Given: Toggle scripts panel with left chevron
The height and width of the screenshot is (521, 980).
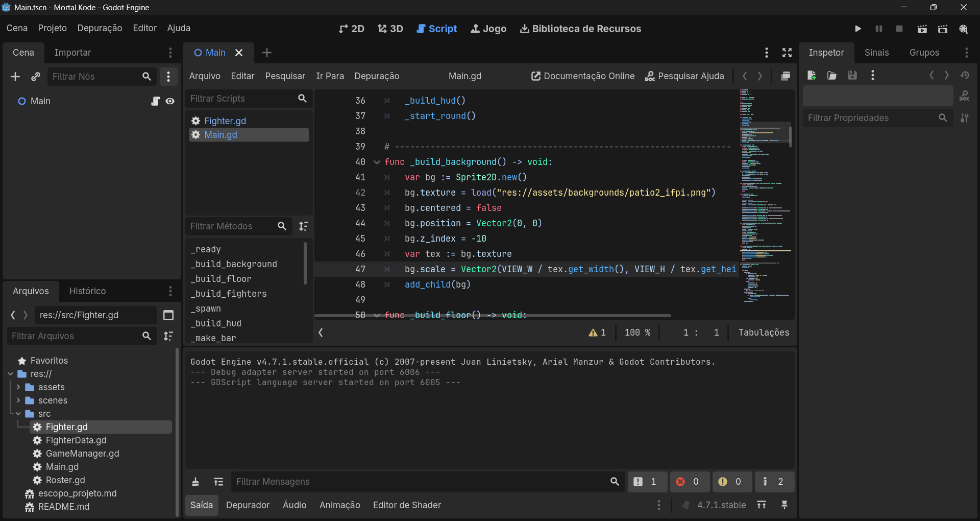Looking at the screenshot, I should 321,333.
